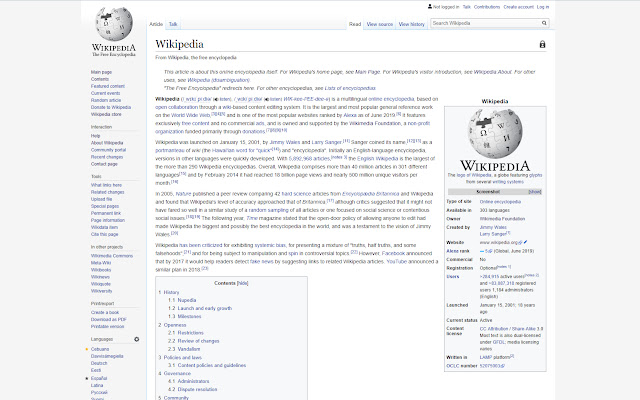Screen dimensions: 640x400
Task: Jump to History section in contents
Action: coord(171,292)
